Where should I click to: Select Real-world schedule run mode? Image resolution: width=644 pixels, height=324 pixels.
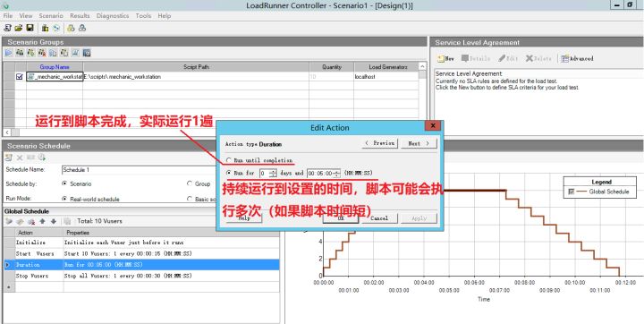point(64,199)
